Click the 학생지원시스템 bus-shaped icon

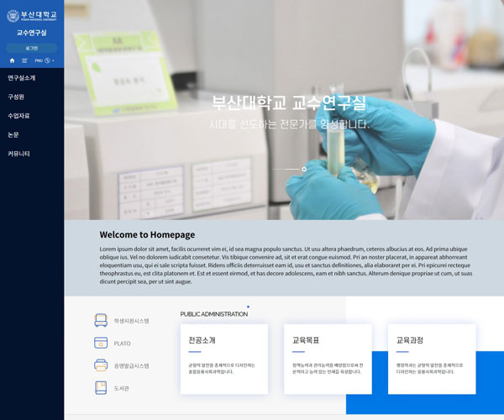pos(100,320)
